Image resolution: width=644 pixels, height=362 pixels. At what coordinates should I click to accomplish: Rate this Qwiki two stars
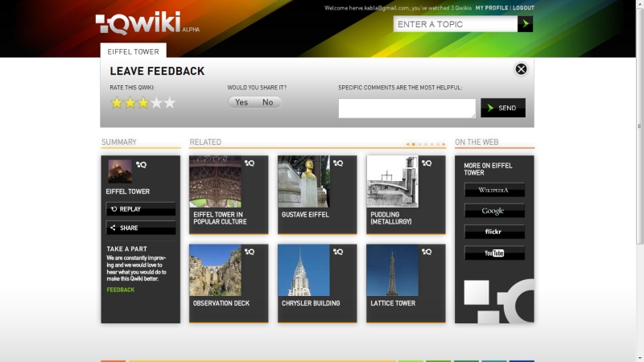coord(130,103)
